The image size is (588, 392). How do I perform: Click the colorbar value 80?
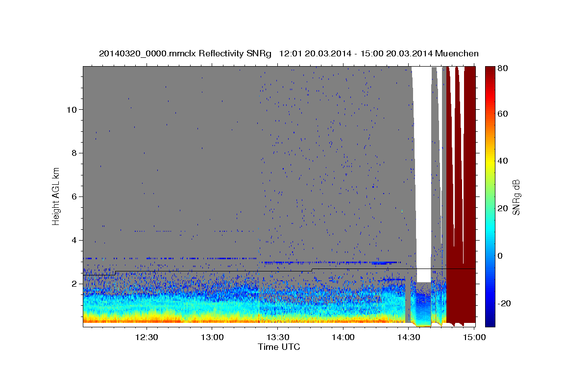click(x=503, y=69)
